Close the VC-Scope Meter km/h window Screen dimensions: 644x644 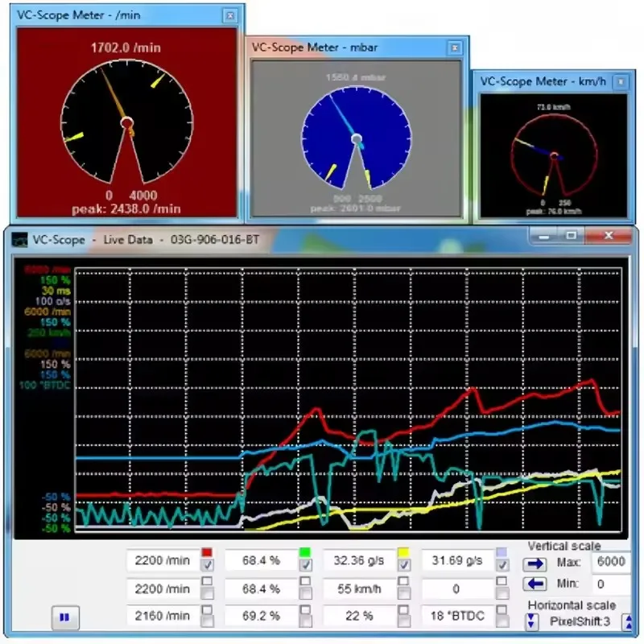tap(621, 82)
